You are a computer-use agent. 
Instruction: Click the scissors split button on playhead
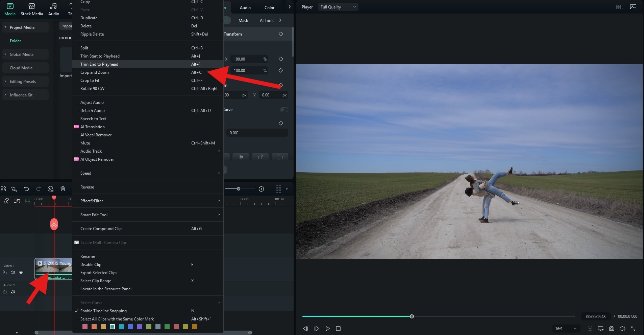pyautogui.click(x=54, y=224)
